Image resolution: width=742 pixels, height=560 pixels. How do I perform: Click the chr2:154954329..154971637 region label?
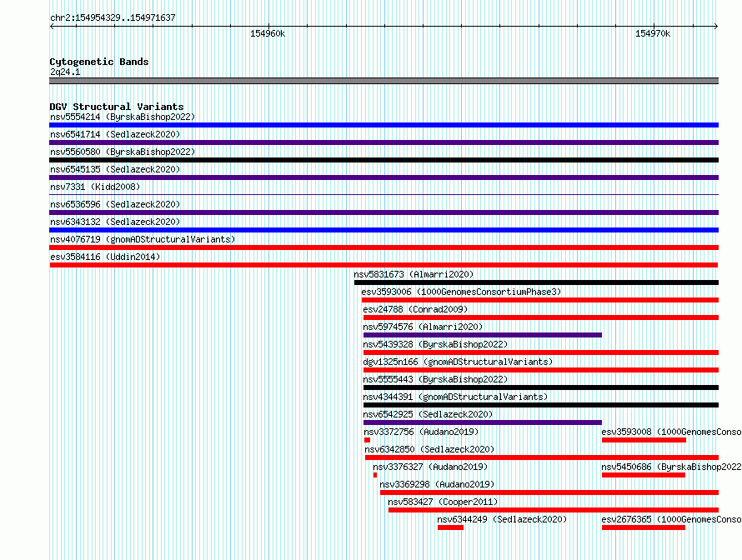113,17
